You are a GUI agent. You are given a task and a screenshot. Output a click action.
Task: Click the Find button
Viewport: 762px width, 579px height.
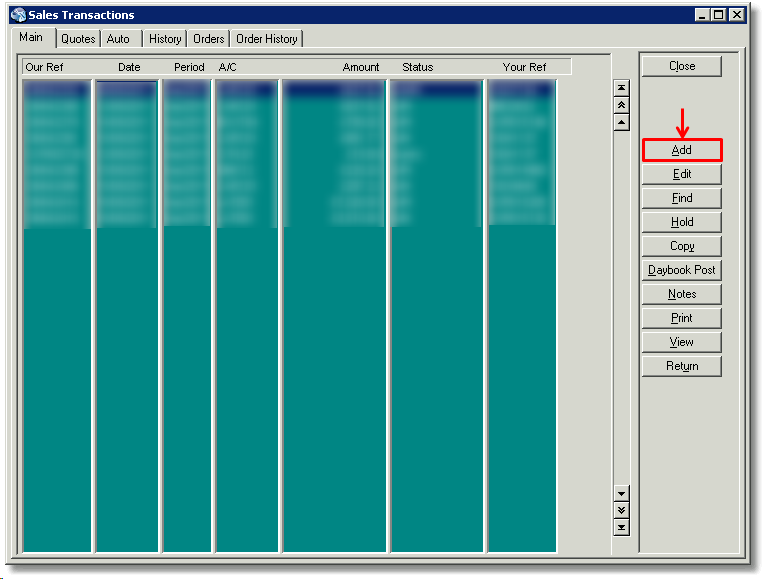682,198
